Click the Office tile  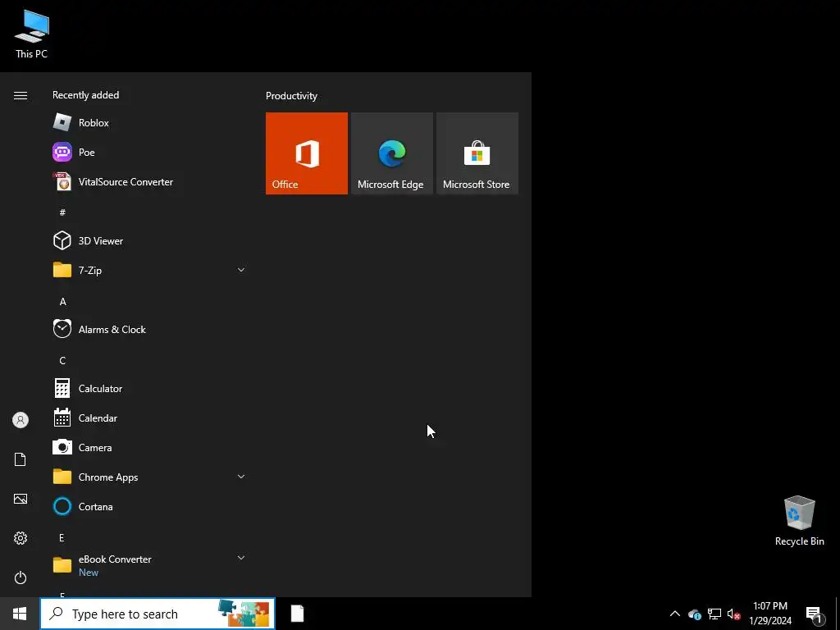(307, 153)
